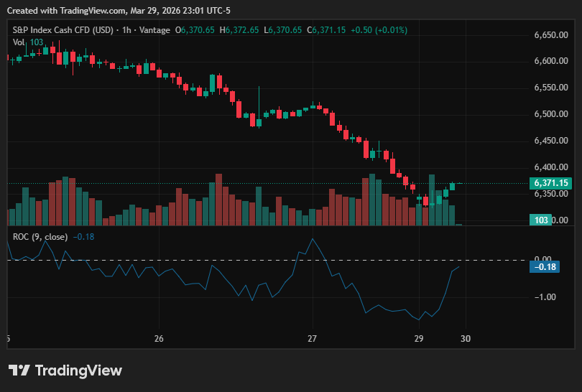Viewport: 582px width, 392px height.
Task: Click the TradingView logo icon
Action: coord(19,370)
